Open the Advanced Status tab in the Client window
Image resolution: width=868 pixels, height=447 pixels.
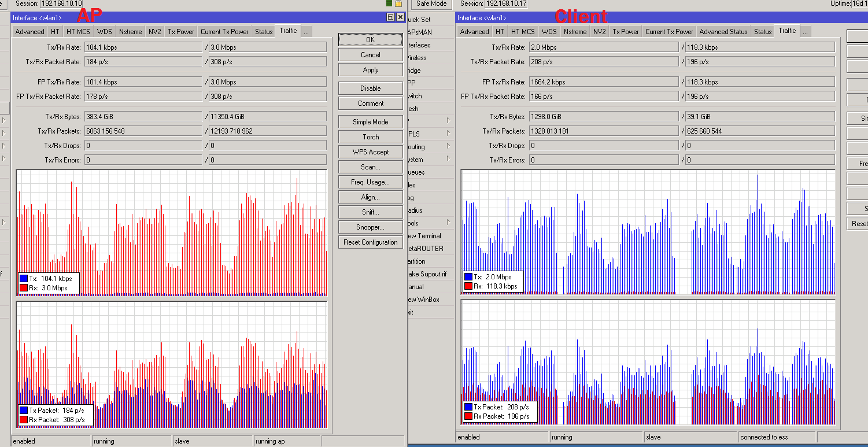(x=723, y=32)
